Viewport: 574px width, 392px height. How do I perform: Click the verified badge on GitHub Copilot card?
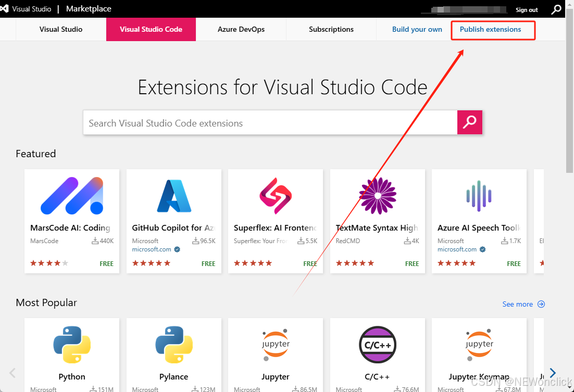tap(177, 249)
